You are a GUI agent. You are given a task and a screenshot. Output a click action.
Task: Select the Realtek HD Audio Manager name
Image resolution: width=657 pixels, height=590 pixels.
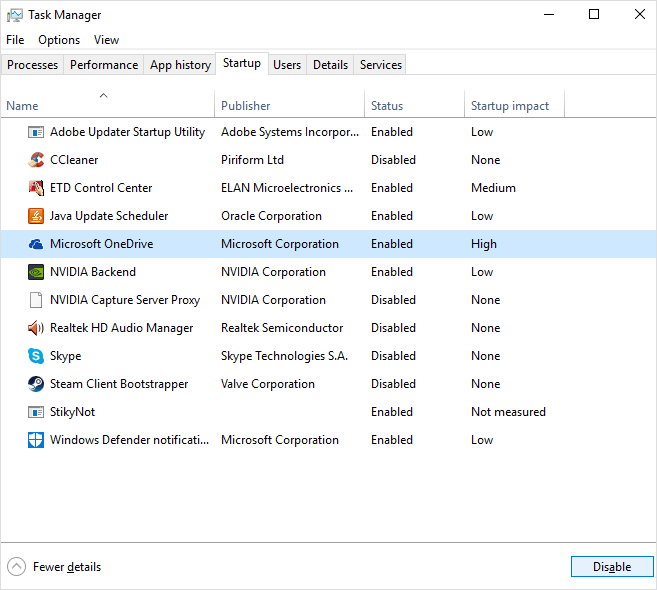tap(122, 328)
